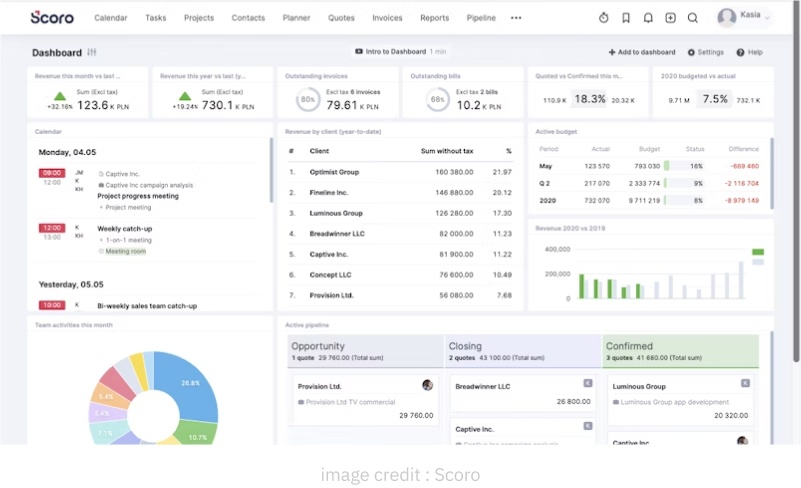The width and height of the screenshot is (801, 488).
Task: Click the May budget progress bar
Action: coord(686,166)
